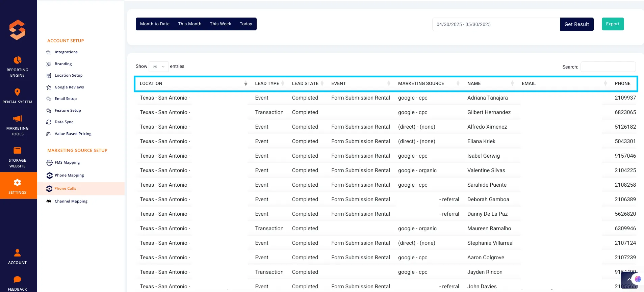Sort table by Lead State column
Screen dimensions: 644x292
[307, 84]
